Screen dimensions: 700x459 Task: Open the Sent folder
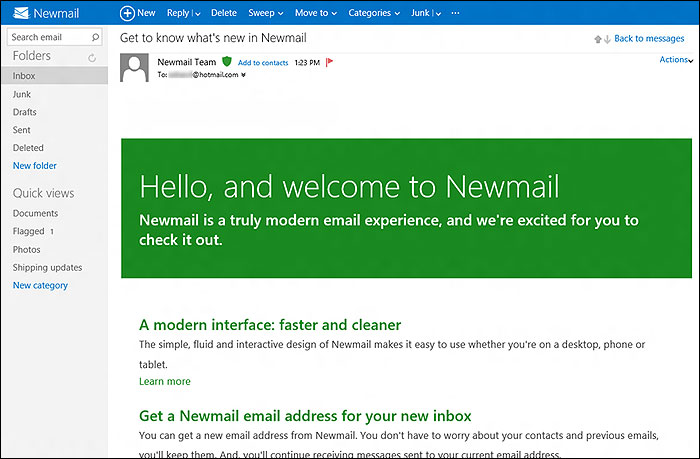[x=21, y=130]
